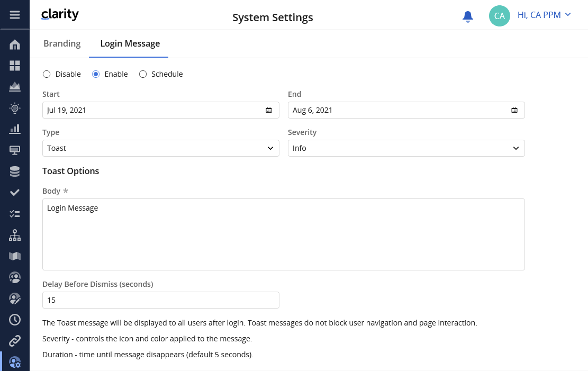Select the Disable radio button
Viewport: 588px width, 371px height.
pos(47,74)
